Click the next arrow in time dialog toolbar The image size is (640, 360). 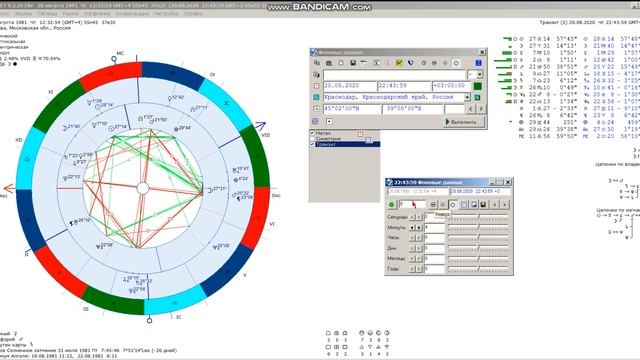505,204
